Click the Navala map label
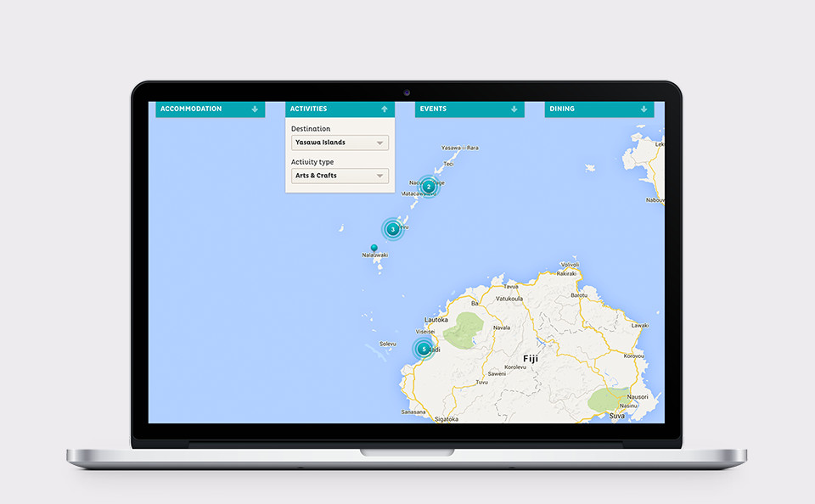Viewport: 815px width, 504px height. coord(502,328)
